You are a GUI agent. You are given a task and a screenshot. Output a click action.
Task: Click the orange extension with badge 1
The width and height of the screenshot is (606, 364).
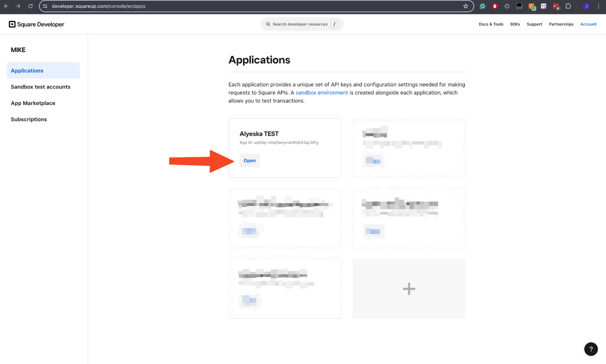click(x=532, y=6)
